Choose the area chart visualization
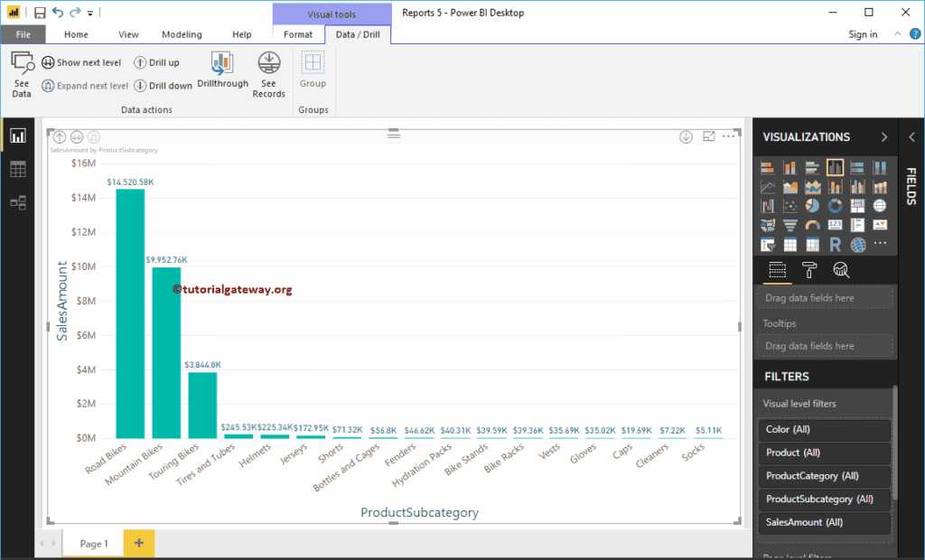Screen dimensions: 925x560 (x=790, y=187)
